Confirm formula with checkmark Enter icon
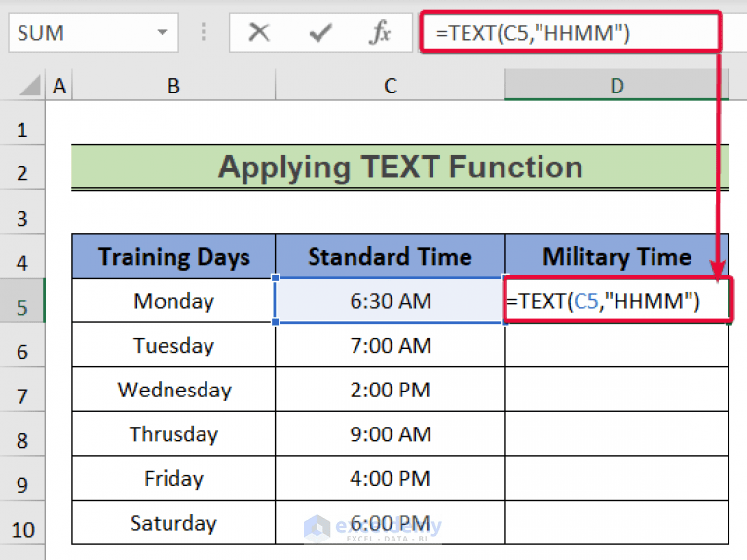Image resolution: width=747 pixels, height=560 pixels. click(x=320, y=33)
